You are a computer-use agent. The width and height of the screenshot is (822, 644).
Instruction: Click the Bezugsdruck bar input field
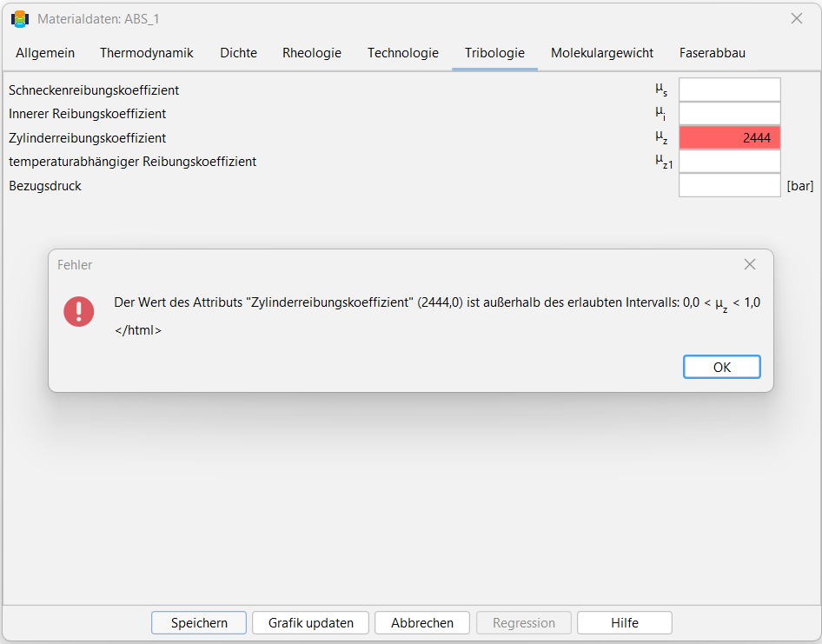[x=729, y=186]
